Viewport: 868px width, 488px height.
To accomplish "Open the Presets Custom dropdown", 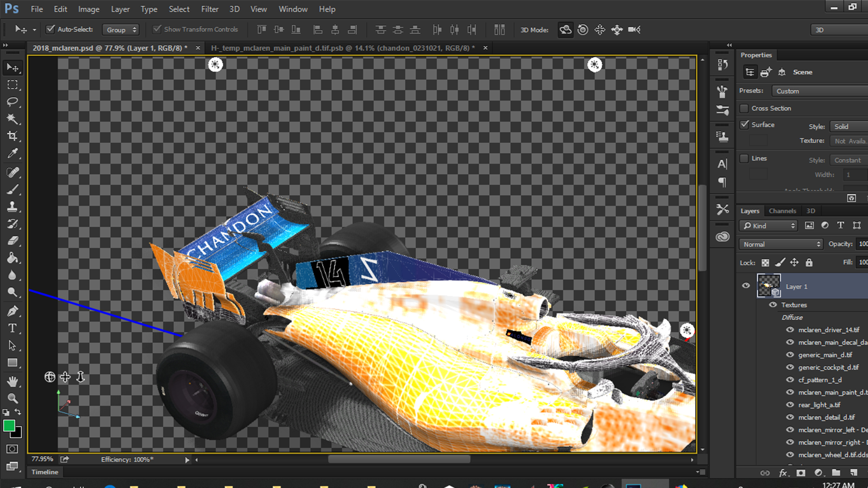I will pos(819,91).
